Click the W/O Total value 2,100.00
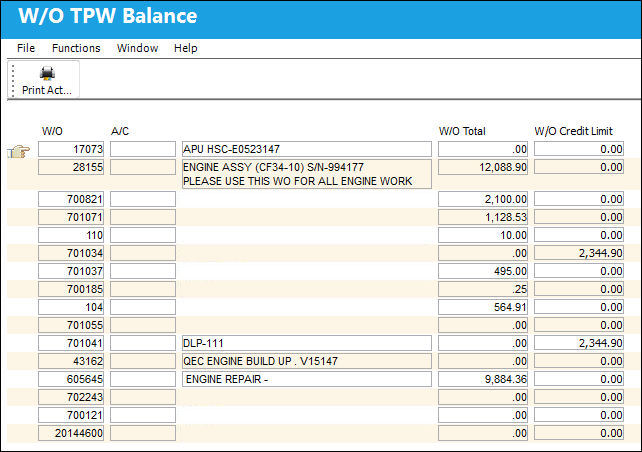The width and height of the screenshot is (642, 452). [483, 199]
